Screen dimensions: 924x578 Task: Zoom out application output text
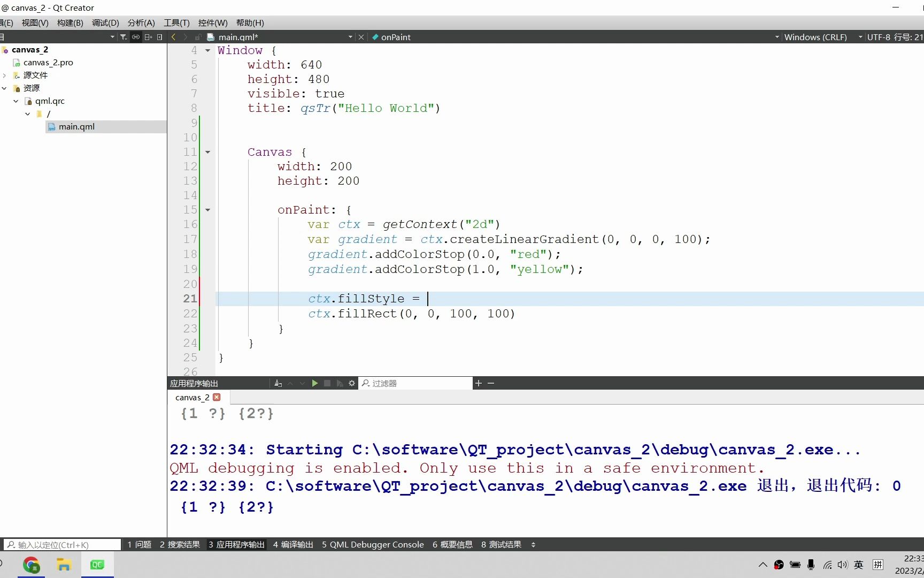coord(491,383)
